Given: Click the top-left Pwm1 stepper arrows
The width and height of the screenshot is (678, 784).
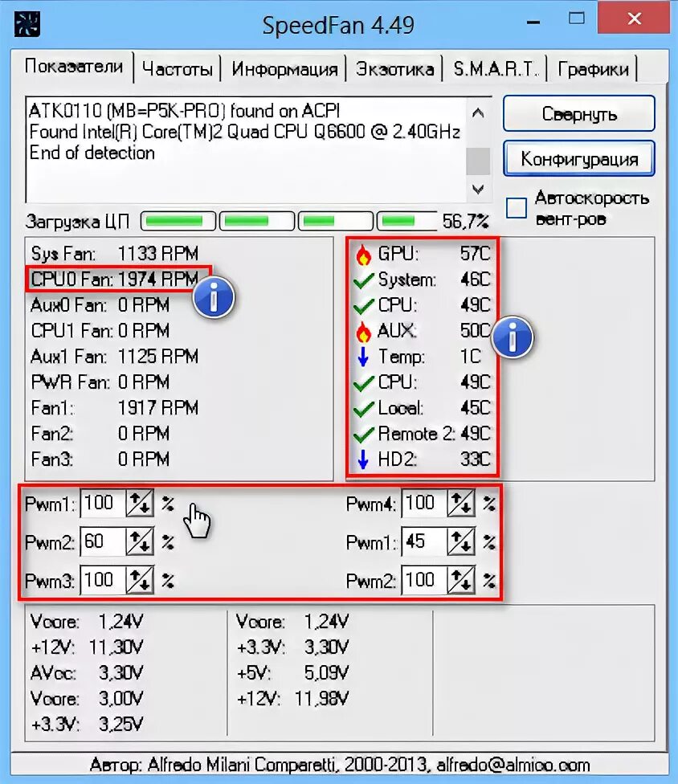Looking at the screenshot, I should tap(140, 503).
